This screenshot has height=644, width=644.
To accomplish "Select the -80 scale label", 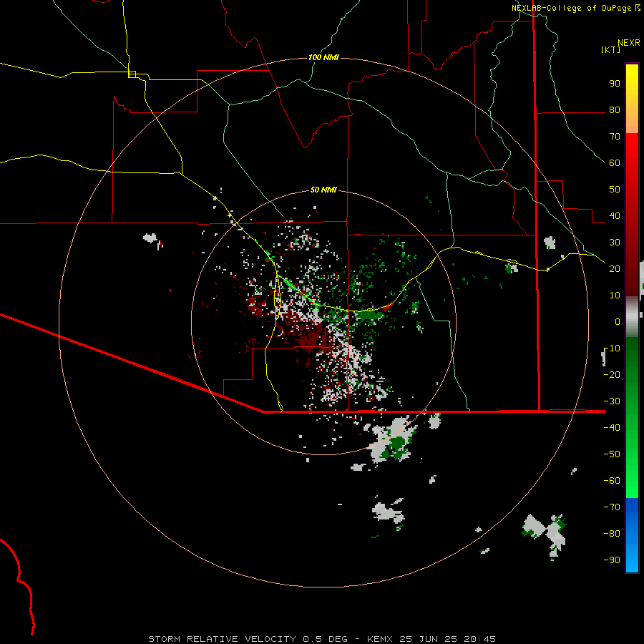I will click(x=612, y=534).
